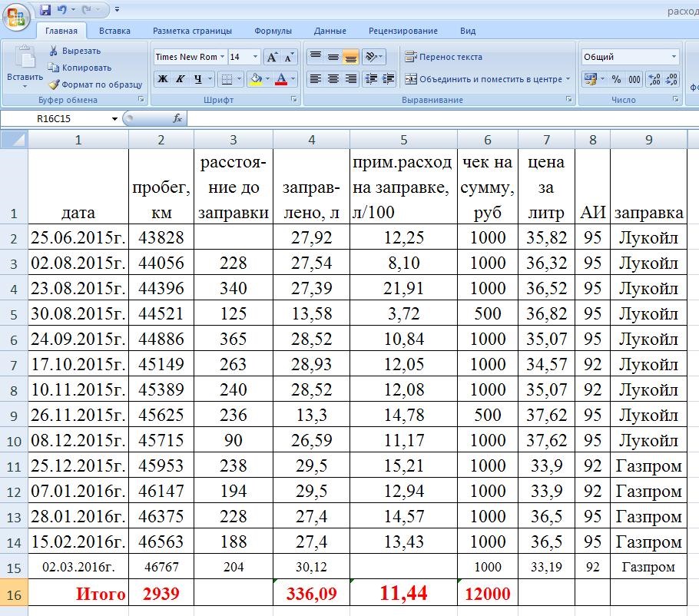Click the Undo arrow icon

pos(62,10)
